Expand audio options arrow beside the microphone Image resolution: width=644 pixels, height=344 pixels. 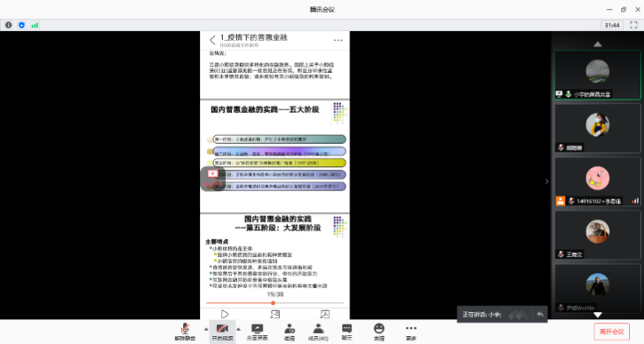tap(206, 329)
